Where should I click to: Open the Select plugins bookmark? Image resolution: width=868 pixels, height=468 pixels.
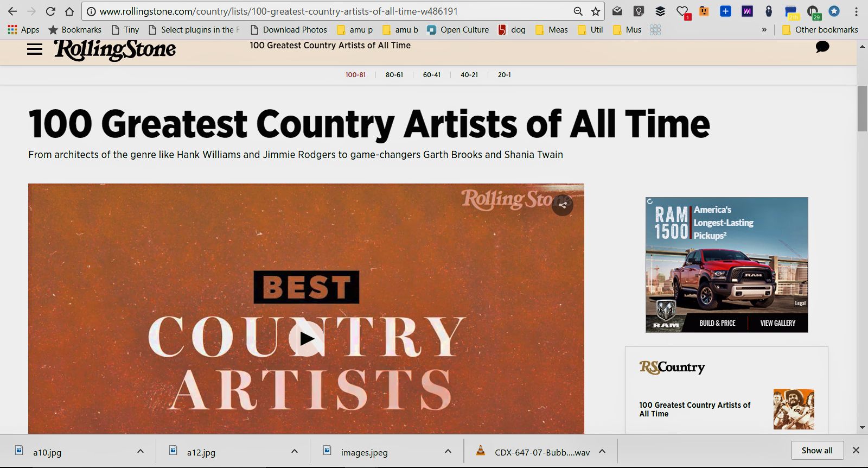pos(194,30)
